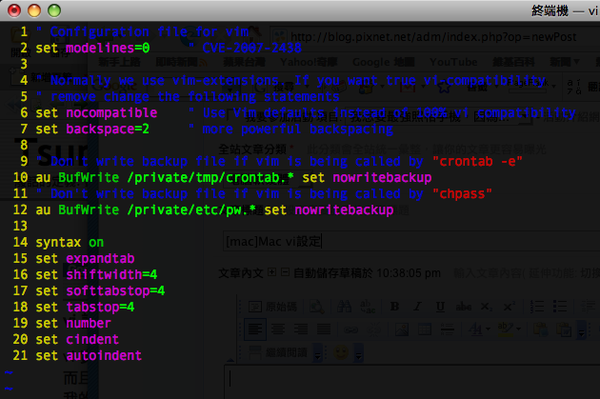Right-align text in background editor
600x399 pixels.
pyautogui.click(x=301, y=329)
